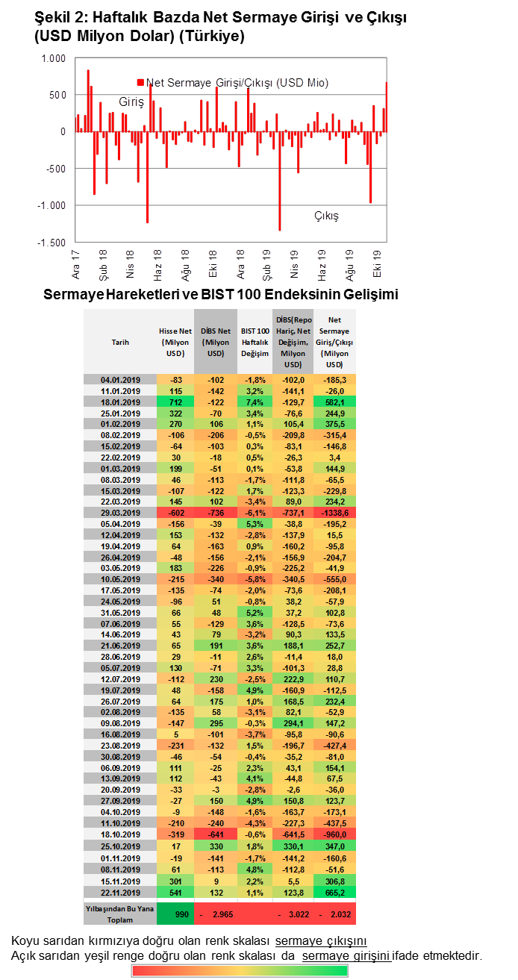Click the heading Sermaye Hareketleri ve BIST 100

pyautogui.click(x=221, y=295)
